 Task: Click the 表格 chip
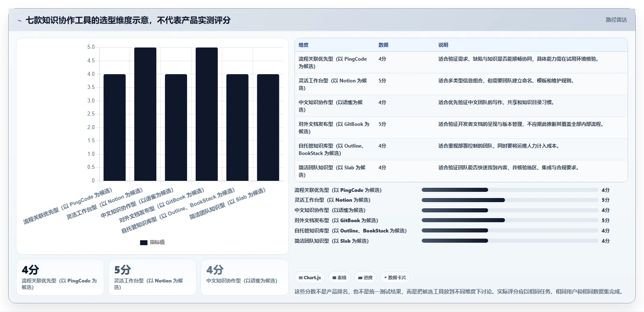(339, 278)
